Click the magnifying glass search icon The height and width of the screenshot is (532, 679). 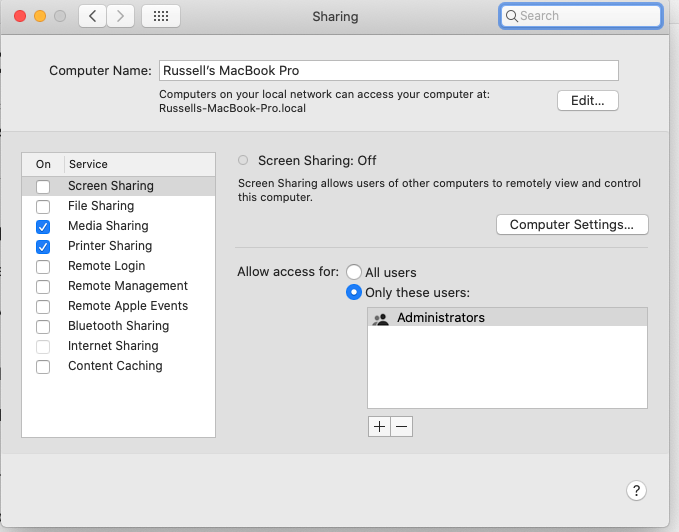(x=511, y=16)
